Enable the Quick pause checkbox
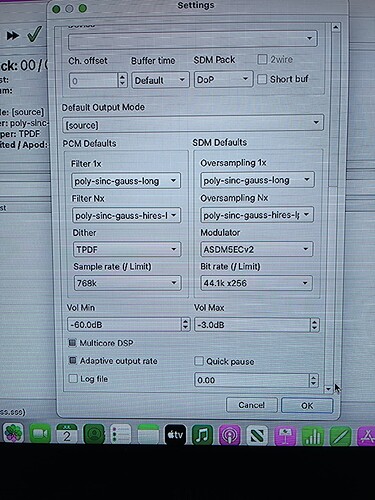Image resolution: width=375 pixels, height=500 pixels. point(199,361)
